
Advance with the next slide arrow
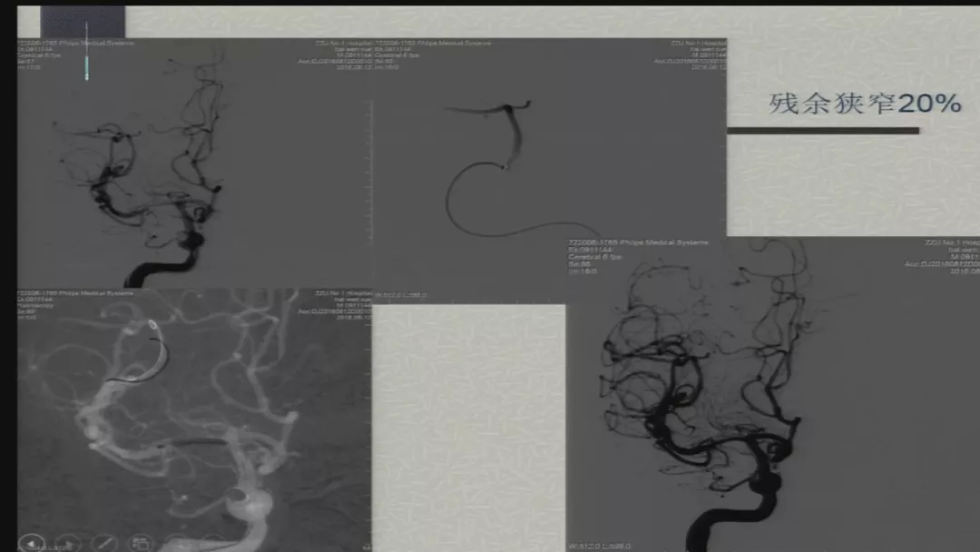click(68, 543)
